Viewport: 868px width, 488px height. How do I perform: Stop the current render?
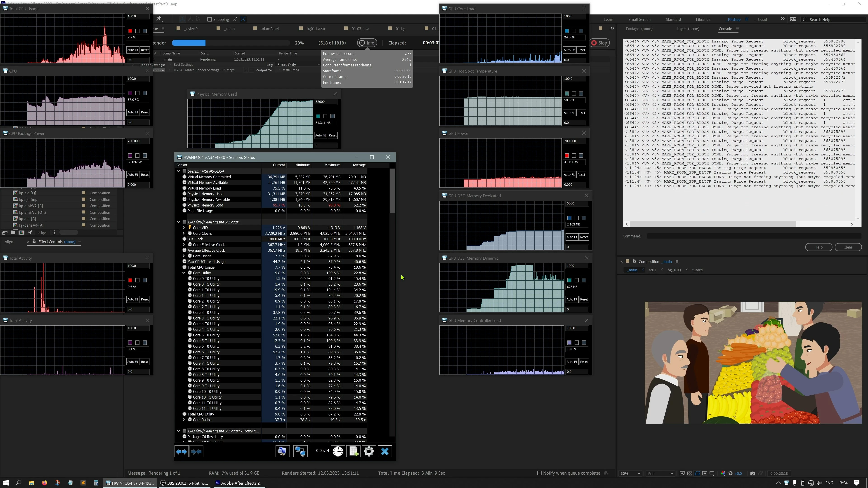click(x=599, y=43)
